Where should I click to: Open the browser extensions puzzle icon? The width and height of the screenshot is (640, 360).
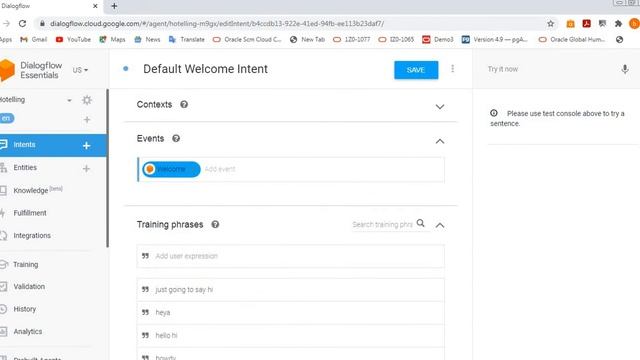coord(618,24)
